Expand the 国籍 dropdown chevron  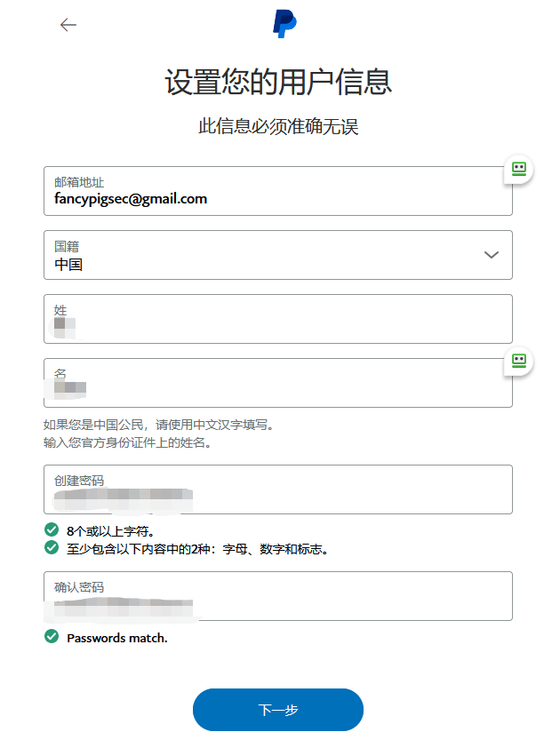point(492,255)
